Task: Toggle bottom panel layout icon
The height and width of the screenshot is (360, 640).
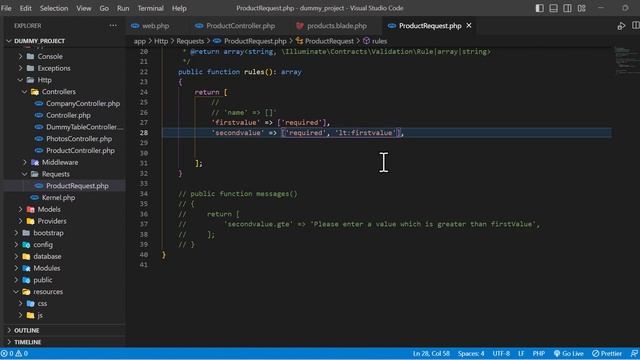Action: tap(553, 8)
